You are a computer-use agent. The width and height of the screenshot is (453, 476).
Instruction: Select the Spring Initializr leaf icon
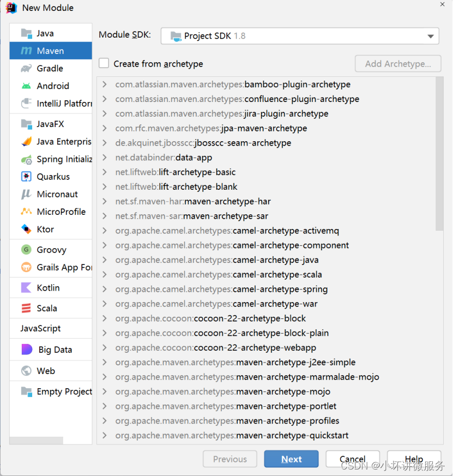pos(26,159)
